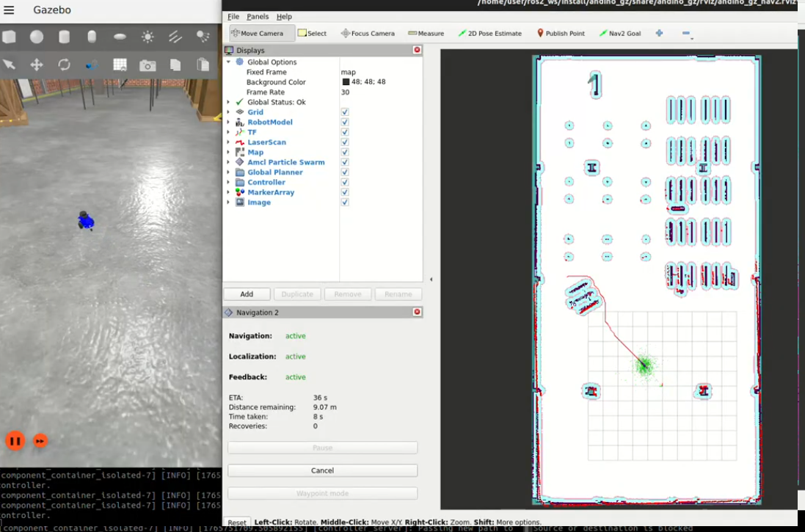The height and width of the screenshot is (532, 805).
Task: Select the cylinder shape tool
Action: (64, 37)
